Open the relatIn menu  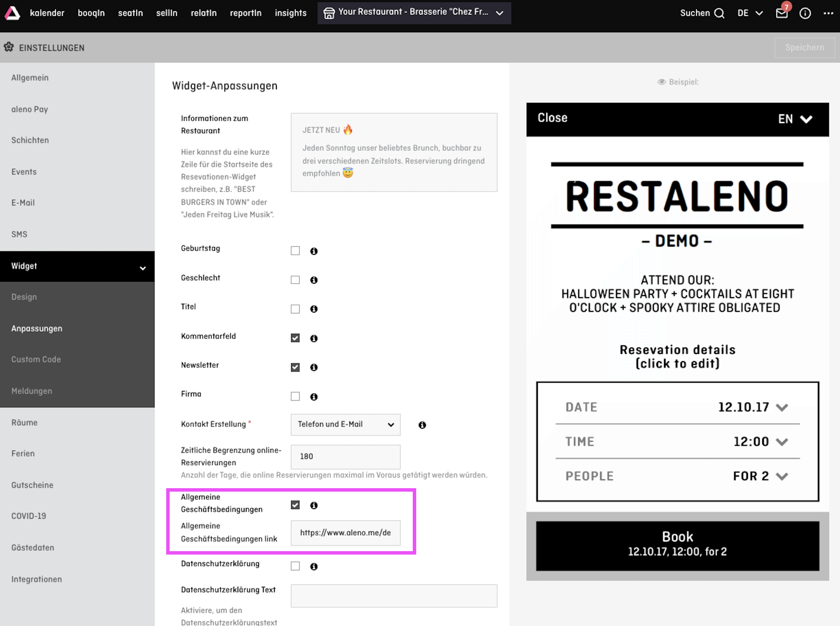pyautogui.click(x=204, y=13)
